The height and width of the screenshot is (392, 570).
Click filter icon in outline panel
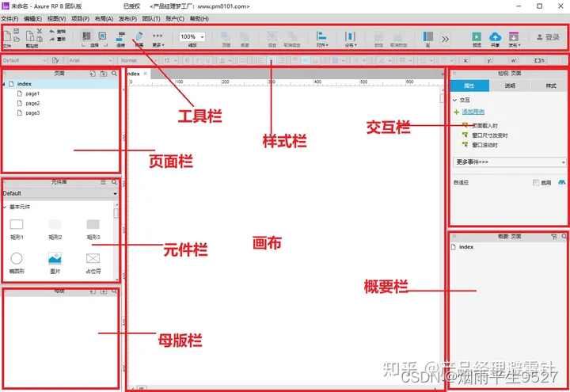[x=554, y=236]
